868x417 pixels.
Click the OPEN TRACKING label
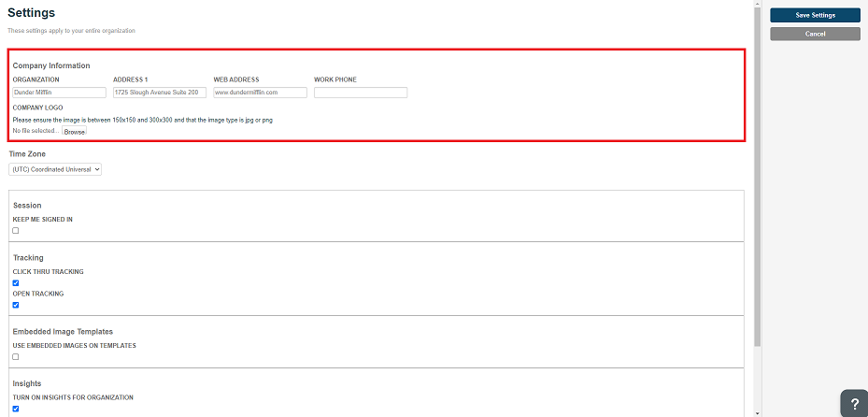[38, 294]
